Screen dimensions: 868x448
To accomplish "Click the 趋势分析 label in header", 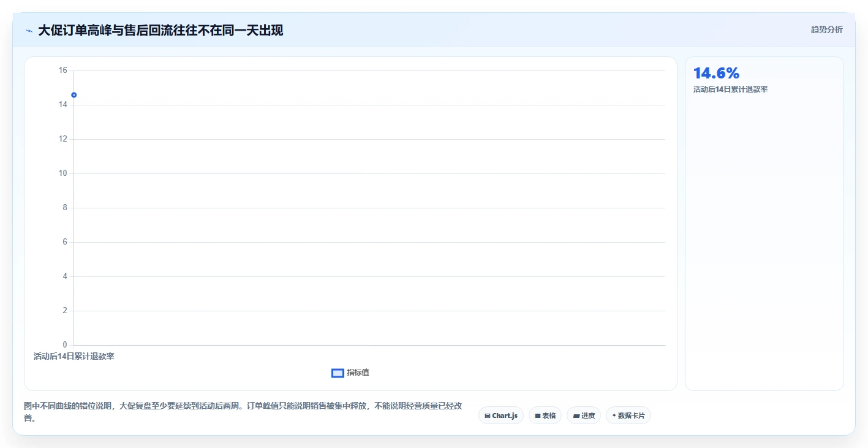I will tap(826, 29).
